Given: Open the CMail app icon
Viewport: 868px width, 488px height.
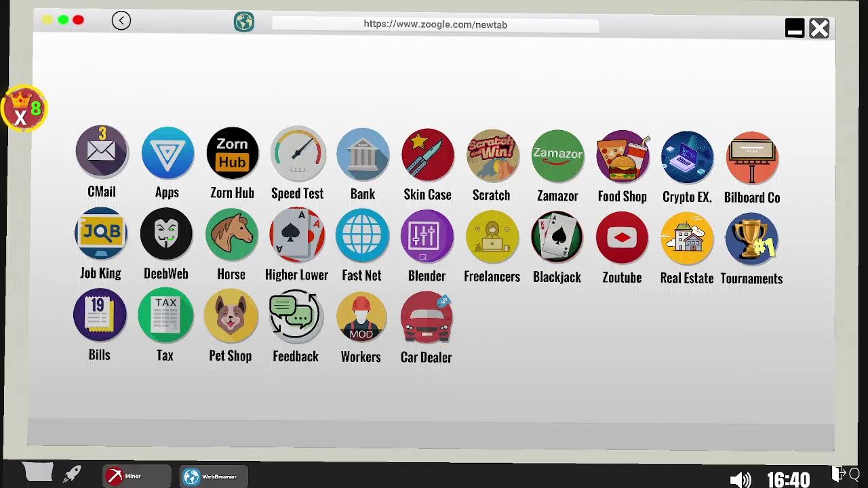Looking at the screenshot, I should [x=101, y=151].
